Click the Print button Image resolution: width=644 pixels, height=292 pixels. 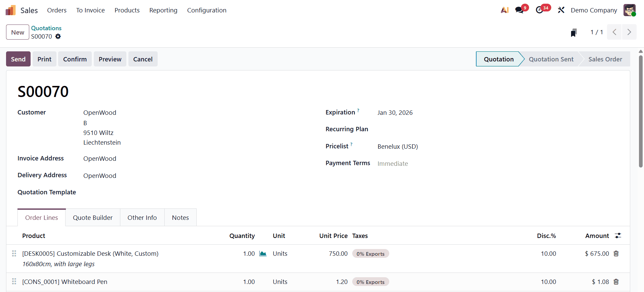(x=44, y=59)
